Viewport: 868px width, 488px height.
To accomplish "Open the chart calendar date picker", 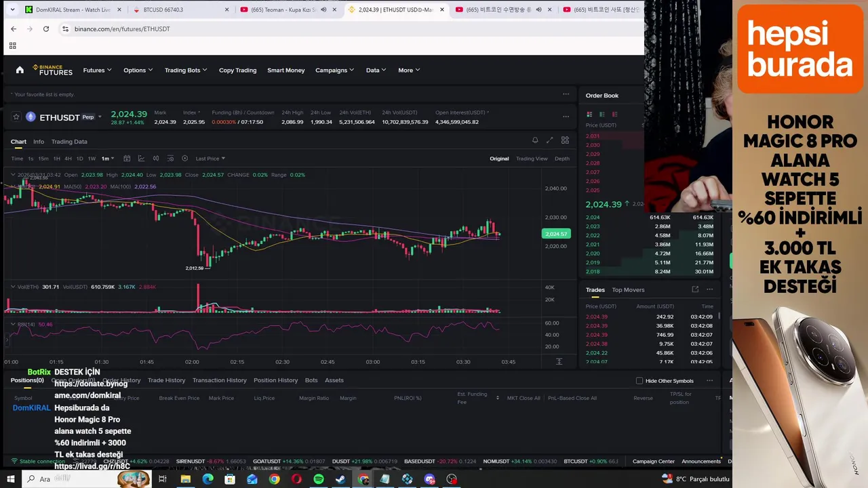I will point(127,159).
